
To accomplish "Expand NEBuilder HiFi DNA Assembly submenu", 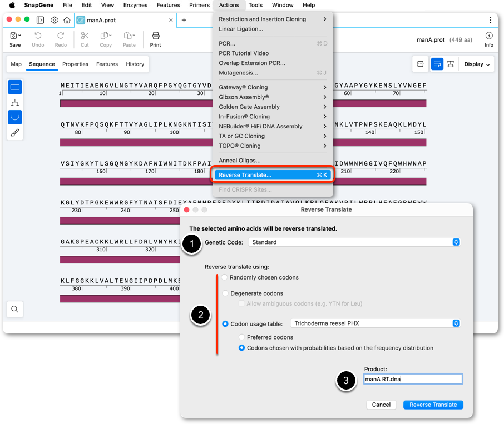I will point(273,127).
